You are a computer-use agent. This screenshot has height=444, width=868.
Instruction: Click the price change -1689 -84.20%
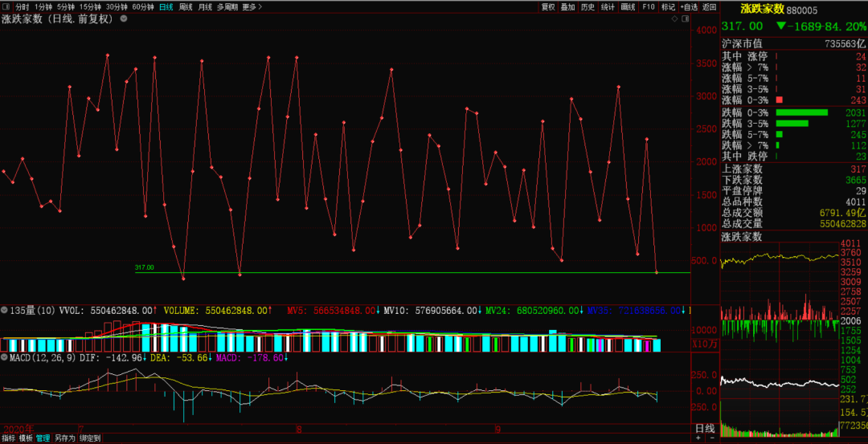point(821,26)
